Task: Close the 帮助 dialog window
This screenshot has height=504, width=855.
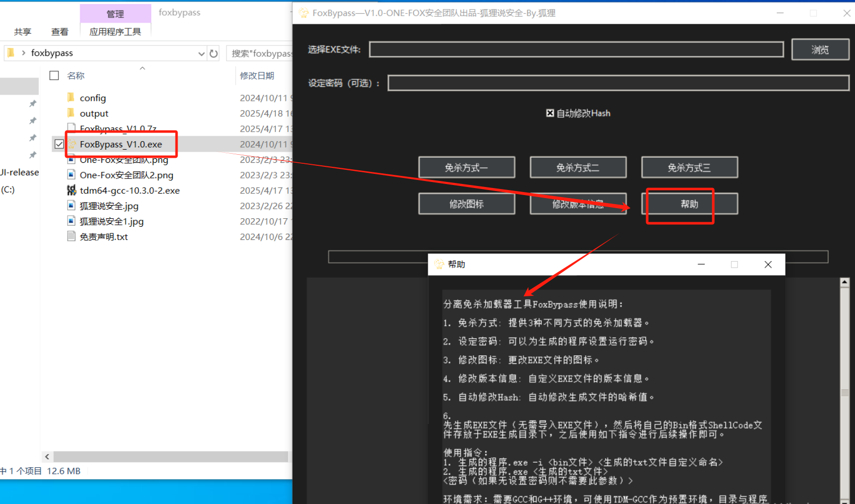Action: (768, 265)
